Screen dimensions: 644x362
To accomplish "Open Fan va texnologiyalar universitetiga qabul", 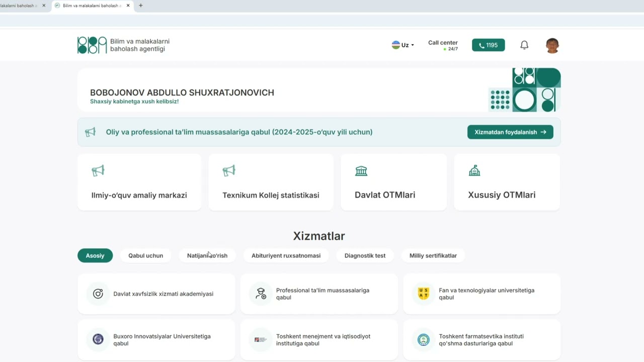I will click(482, 294).
